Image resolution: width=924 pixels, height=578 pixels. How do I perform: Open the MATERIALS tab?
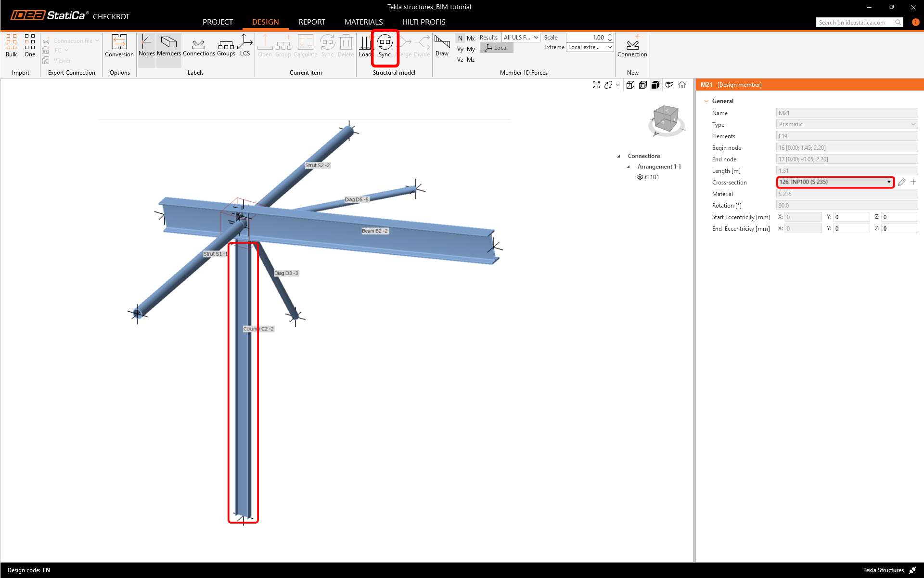[363, 22]
